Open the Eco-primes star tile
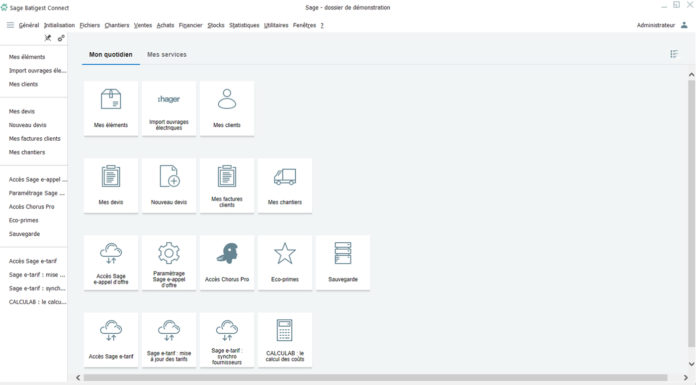Viewport: 696px width, 385px height. (285, 263)
